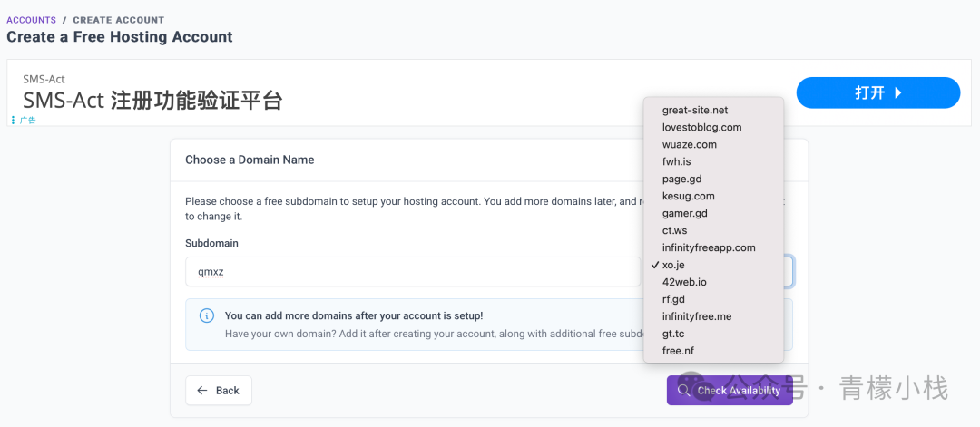Choose lovestoblog.com domain option
Viewport: 980px width, 427px height.
tap(701, 127)
